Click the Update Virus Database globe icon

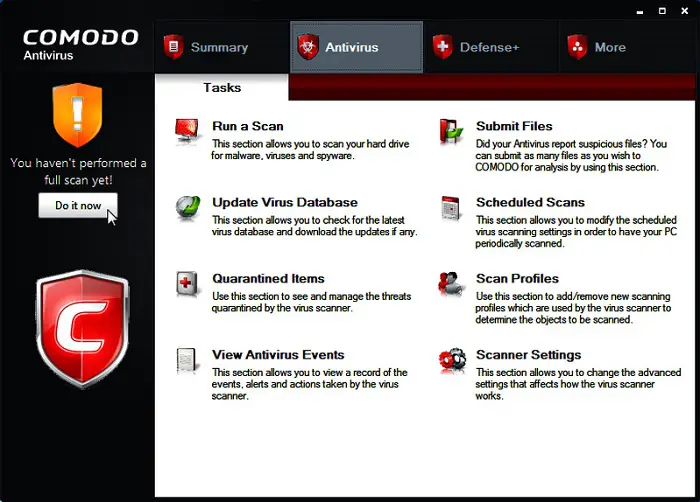point(188,208)
